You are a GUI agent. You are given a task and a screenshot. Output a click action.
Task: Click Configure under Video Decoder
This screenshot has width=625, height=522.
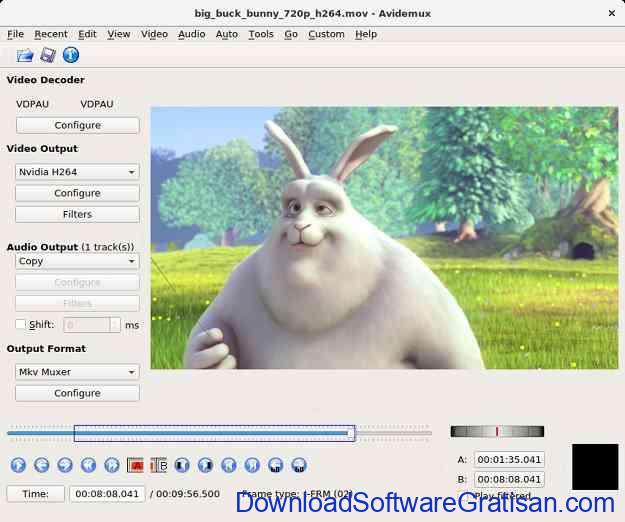click(x=78, y=125)
